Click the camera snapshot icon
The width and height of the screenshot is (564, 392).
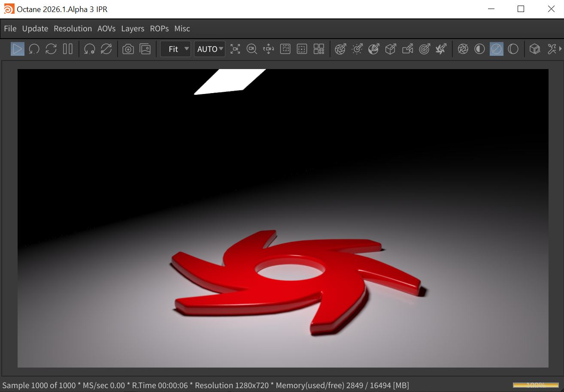coord(128,49)
